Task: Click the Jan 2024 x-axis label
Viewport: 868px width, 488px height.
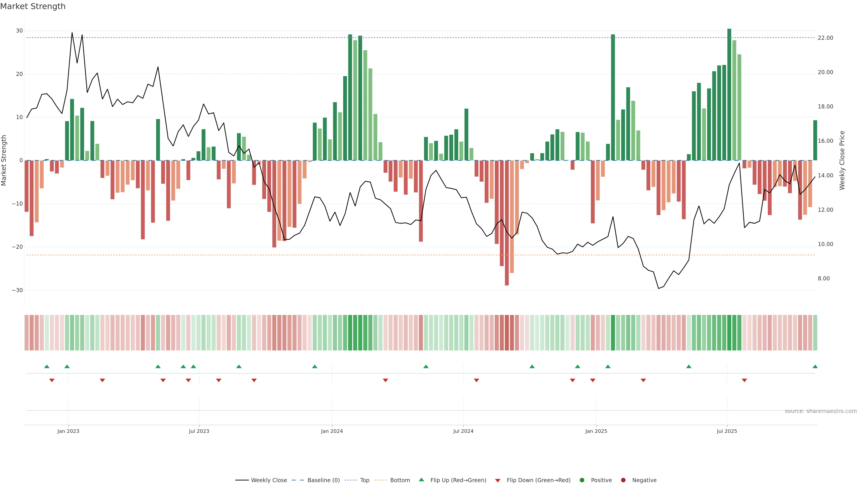Action: coord(332,431)
